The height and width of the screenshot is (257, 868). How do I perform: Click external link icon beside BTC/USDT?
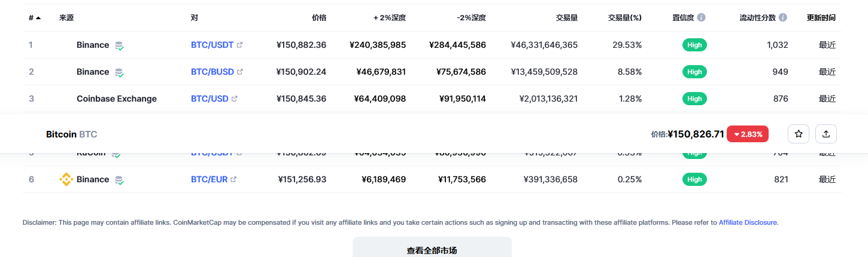tap(240, 45)
